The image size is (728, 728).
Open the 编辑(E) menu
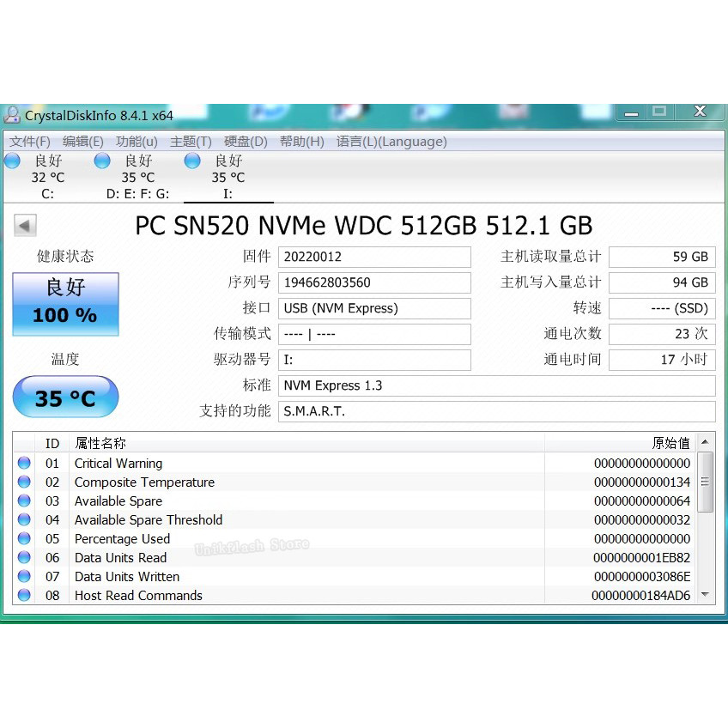(x=83, y=141)
